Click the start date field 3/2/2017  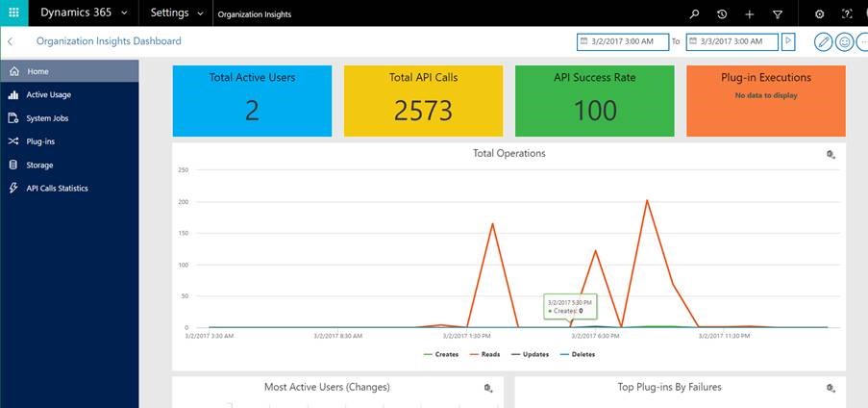pyautogui.click(x=622, y=42)
